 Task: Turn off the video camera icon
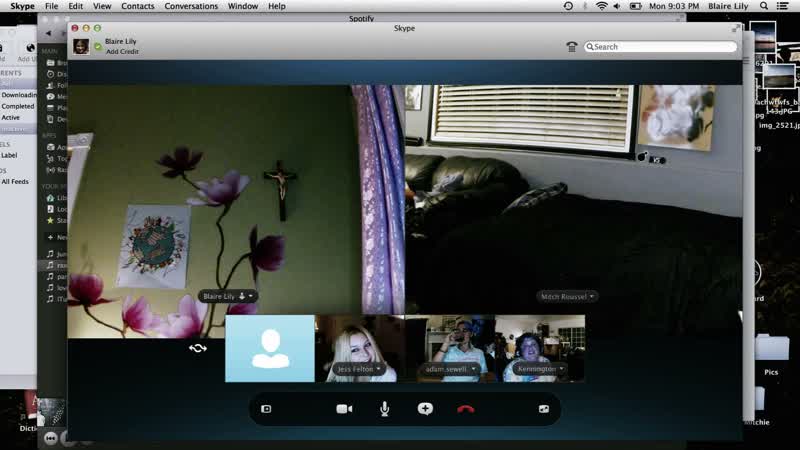tap(344, 409)
